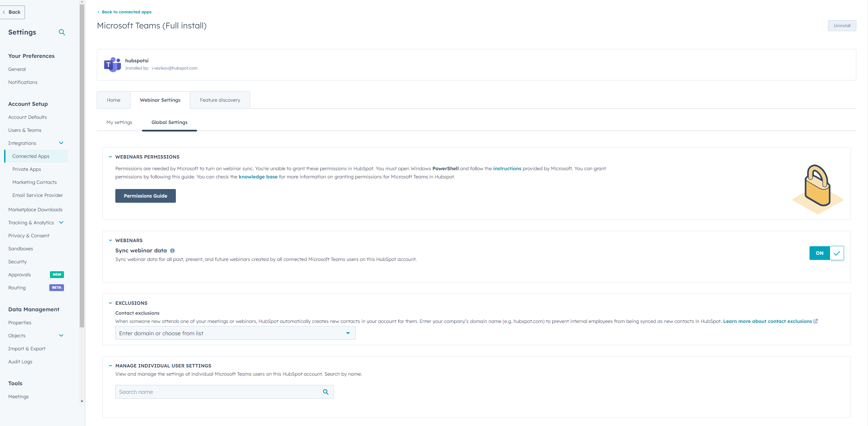
Task: Open Security settings
Action: (17, 262)
